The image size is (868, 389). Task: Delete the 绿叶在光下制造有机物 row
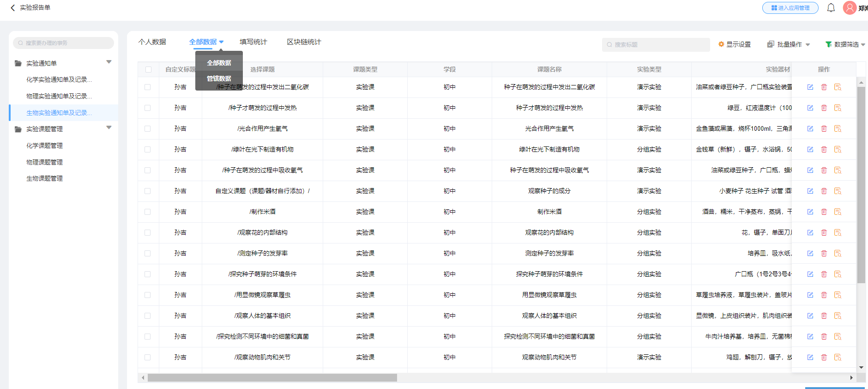pyautogui.click(x=824, y=149)
